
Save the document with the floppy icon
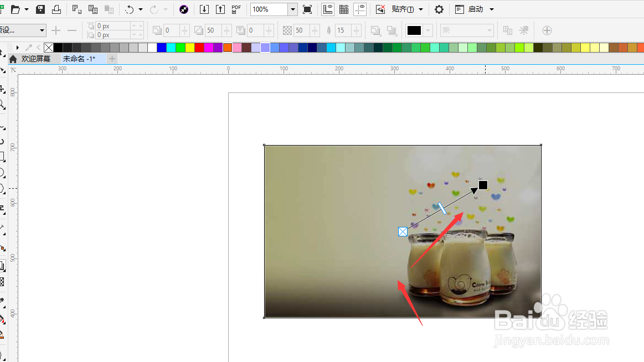coord(40,9)
